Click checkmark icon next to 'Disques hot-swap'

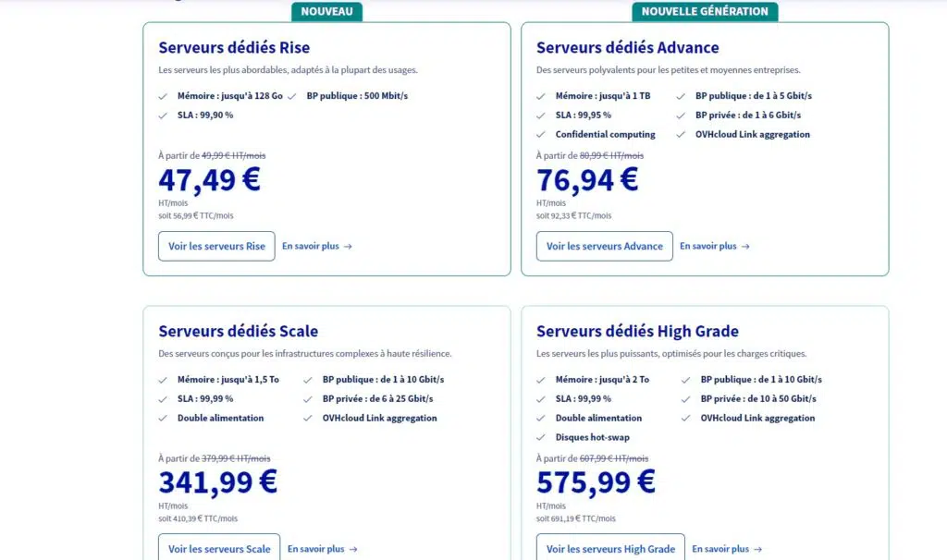coord(541,437)
